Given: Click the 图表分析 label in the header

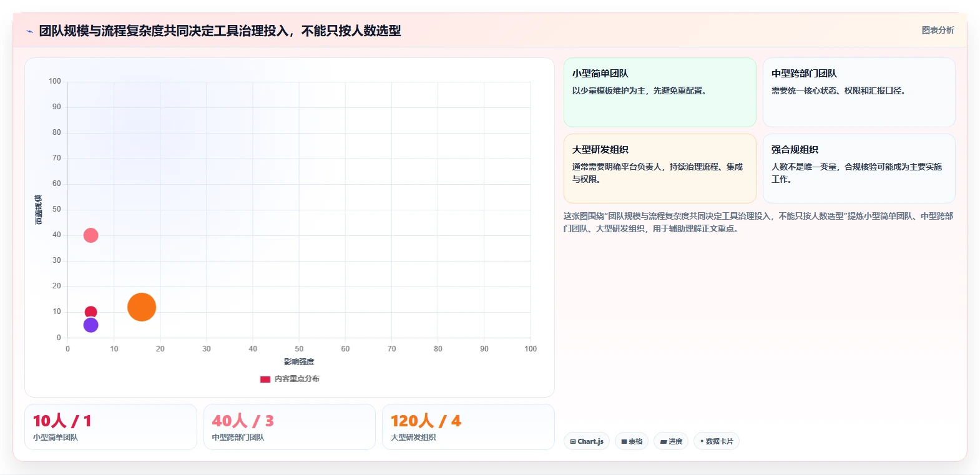Looking at the screenshot, I should [938, 30].
